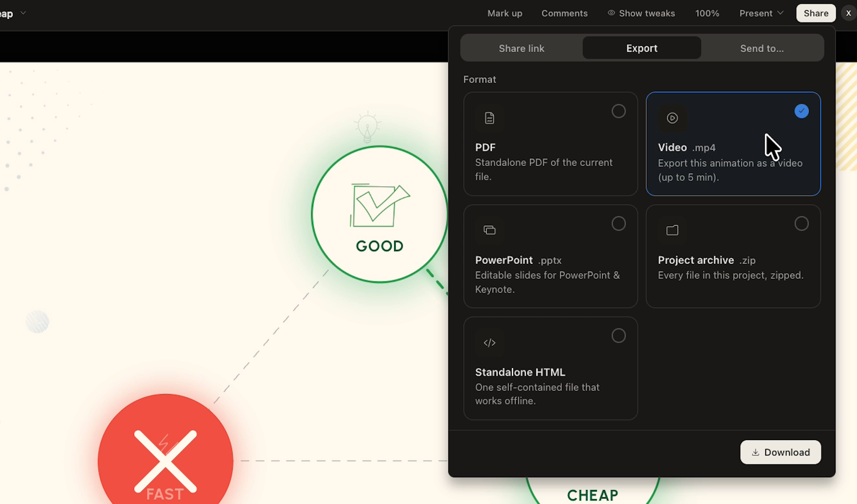Click 'One self-contained file that works offline.' text
This screenshot has height=504, width=857.
(x=537, y=394)
